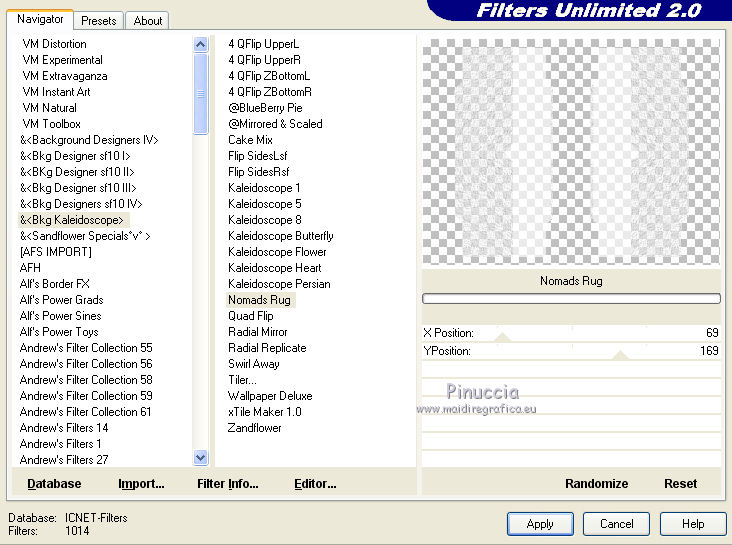
Task: Choose the Zandflower filter
Action: coord(254,427)
